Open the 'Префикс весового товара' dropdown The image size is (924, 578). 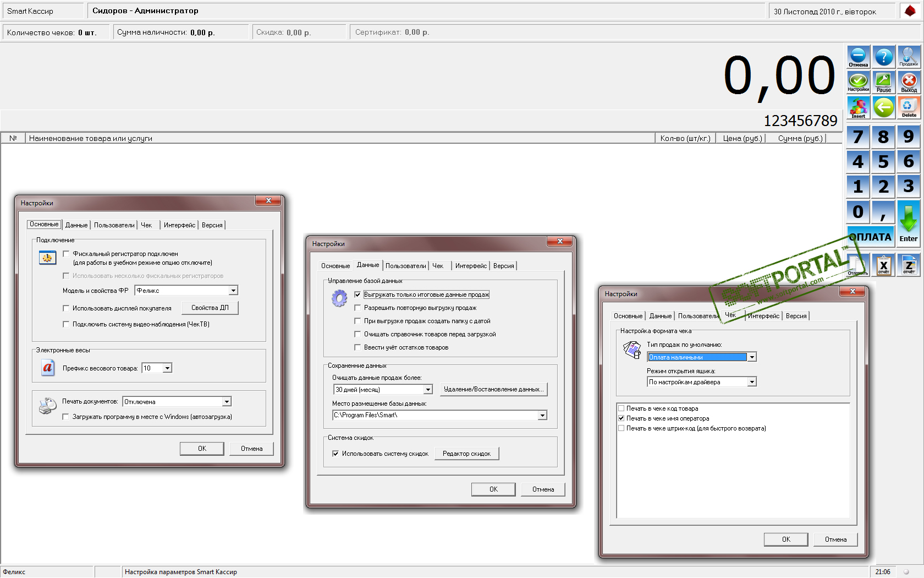pyautogui.click(x=167, y=368)
